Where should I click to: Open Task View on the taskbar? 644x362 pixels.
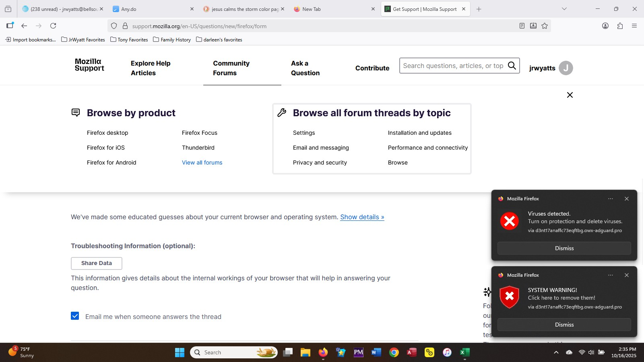coord(288,352)
